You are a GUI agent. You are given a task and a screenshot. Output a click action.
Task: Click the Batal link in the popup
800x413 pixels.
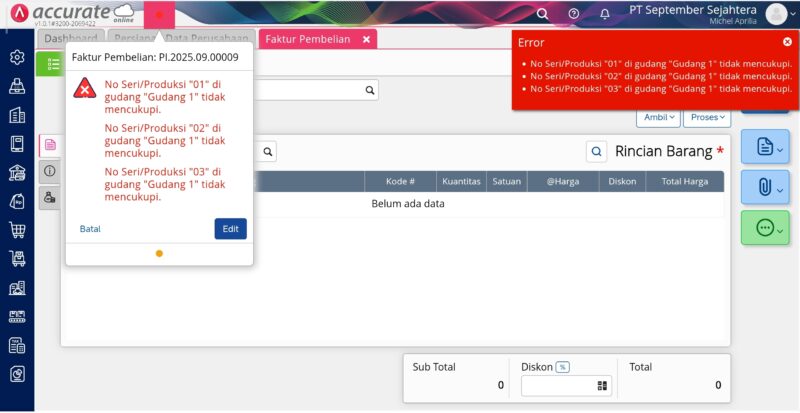pyautogui.click(x=90, y=229)
